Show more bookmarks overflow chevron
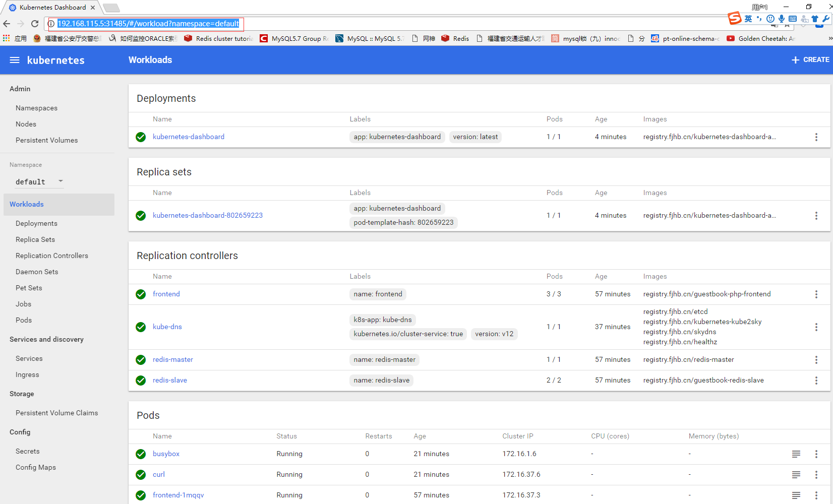This screenshot has width=833, height=504. [x=830, y=38]
